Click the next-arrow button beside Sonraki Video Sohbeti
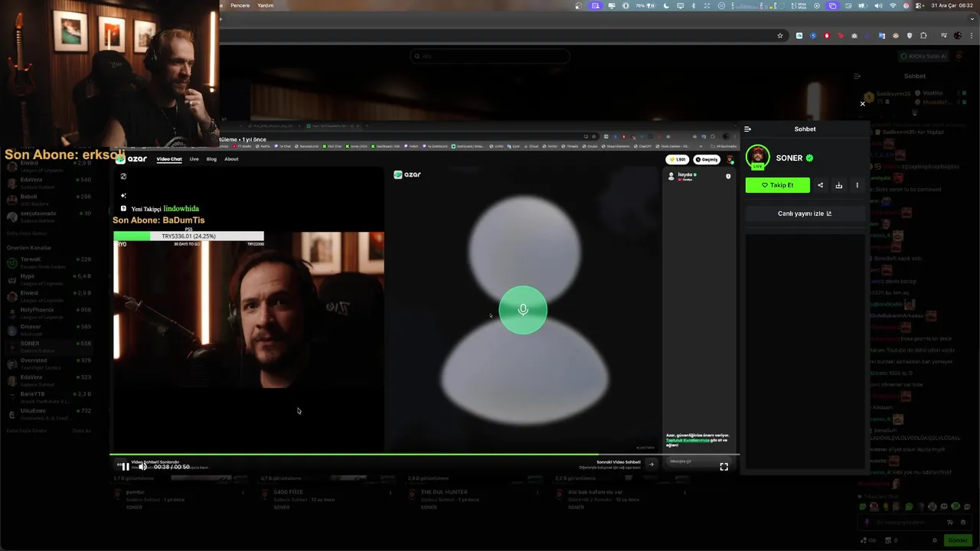 pyautogui.click(x=651, y=464)
